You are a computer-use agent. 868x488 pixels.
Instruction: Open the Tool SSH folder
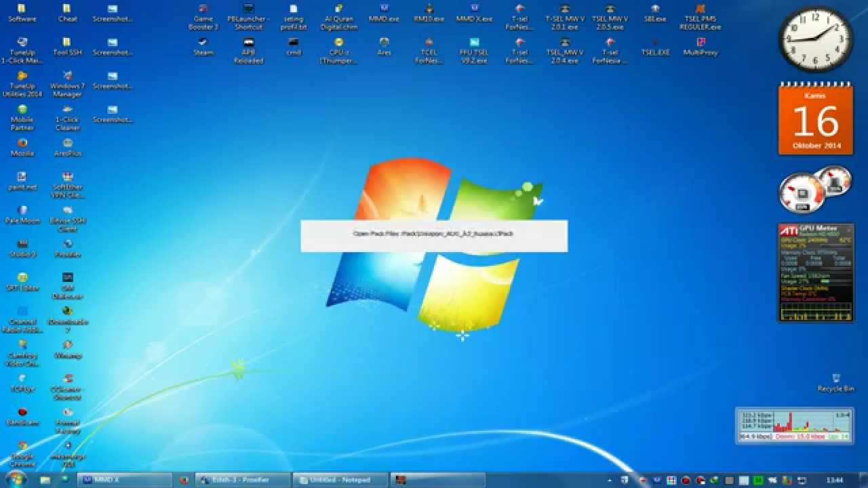(67, 46)
